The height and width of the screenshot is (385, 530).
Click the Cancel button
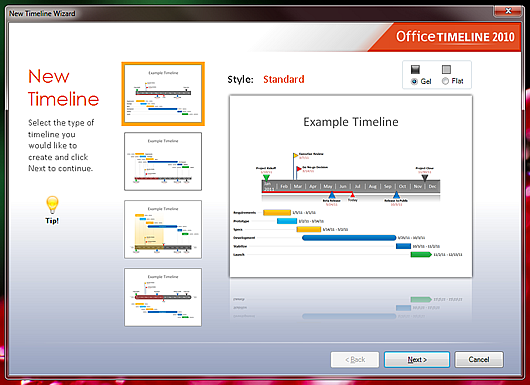[479, 359]
